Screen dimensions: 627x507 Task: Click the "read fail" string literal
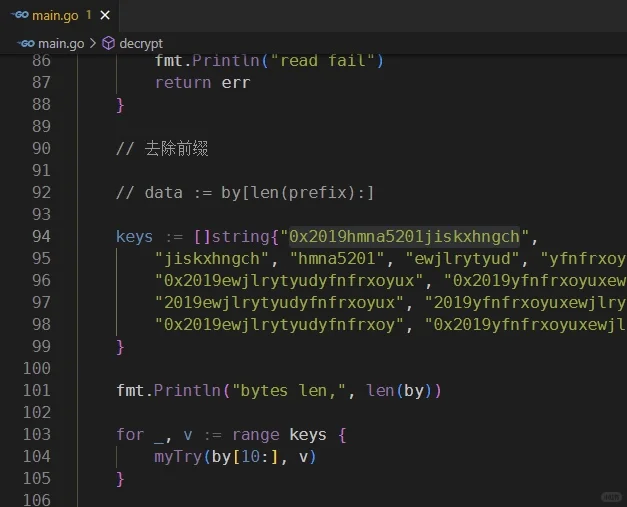point(323,61)
